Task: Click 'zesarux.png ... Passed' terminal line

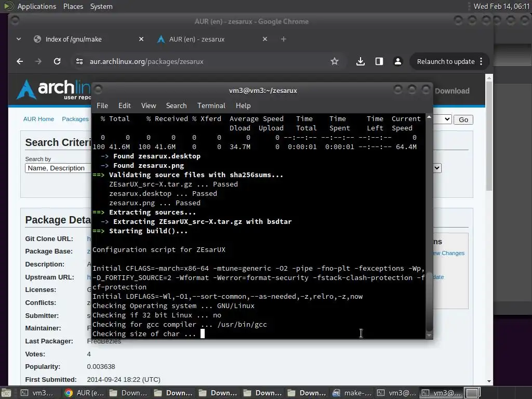Action: click(155, 203)
